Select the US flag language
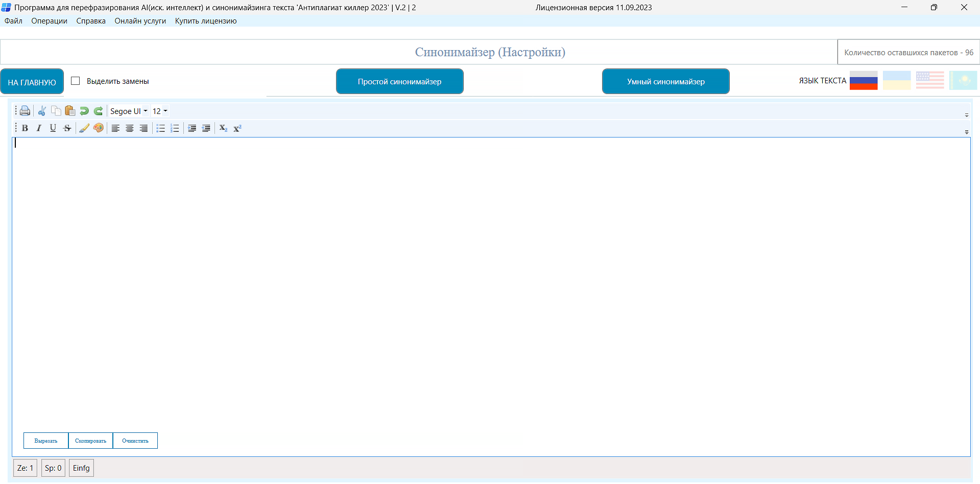The height and width of the screenshot is (484, 980). (x=930, y=81)
